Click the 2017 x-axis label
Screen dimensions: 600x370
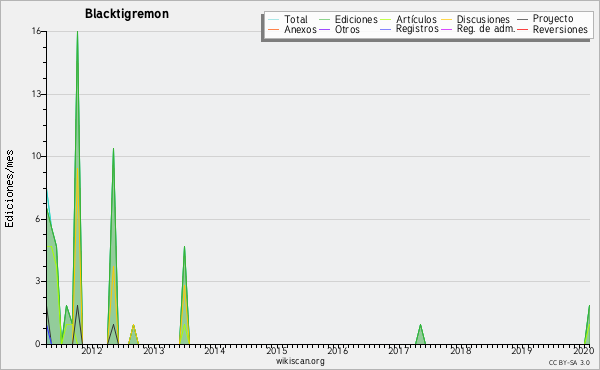(x=399, y=350)
